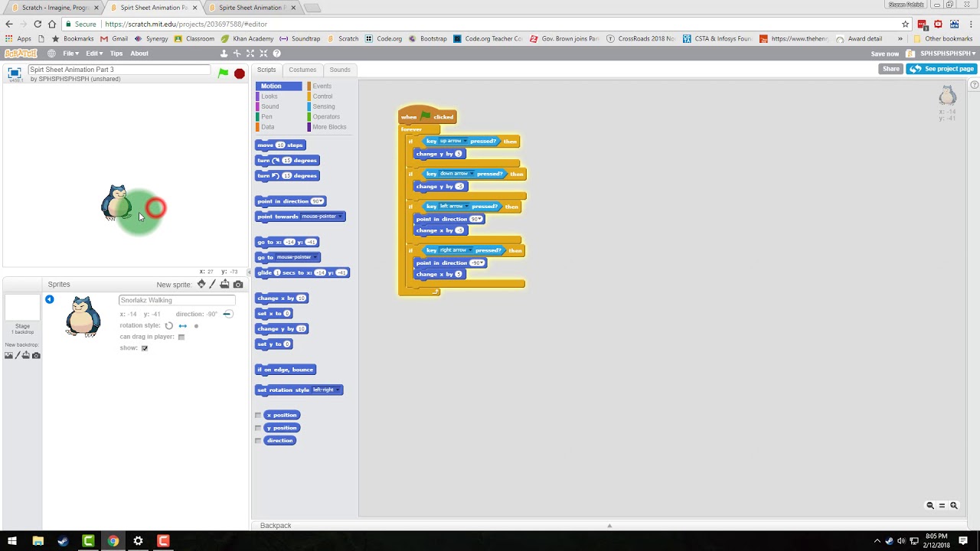Select the Control block category
Screen dimensions: 980x551
pos(322,96)
